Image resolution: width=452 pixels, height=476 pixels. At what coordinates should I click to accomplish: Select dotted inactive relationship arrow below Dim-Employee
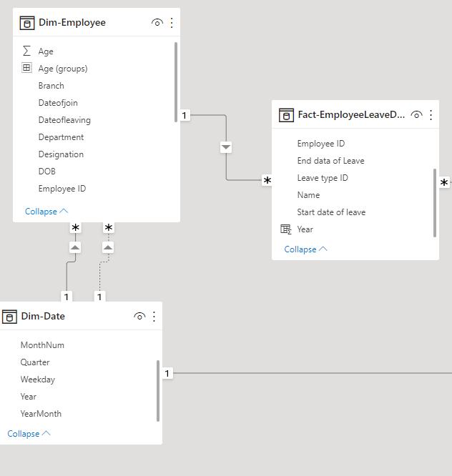pos(108,247)
